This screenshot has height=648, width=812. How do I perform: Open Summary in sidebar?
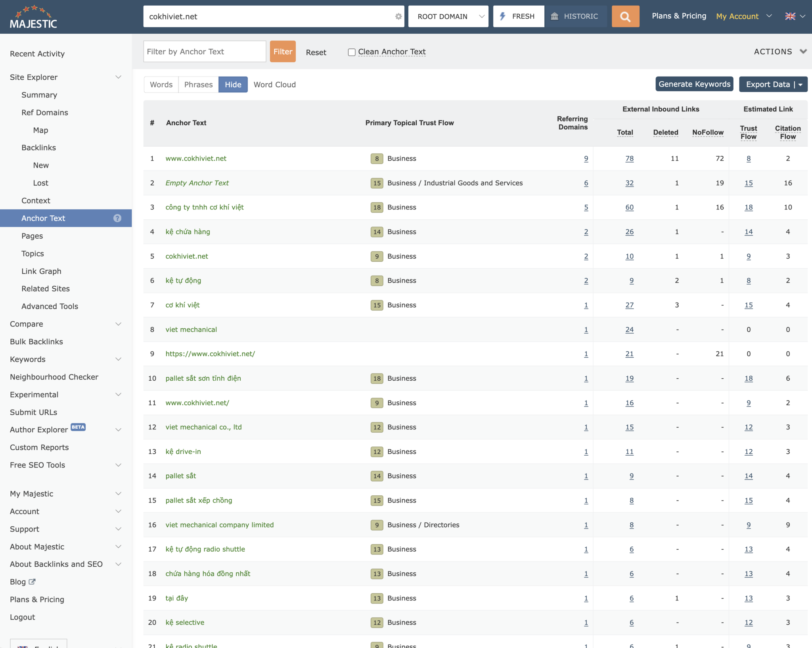click(x=39, y=95)
